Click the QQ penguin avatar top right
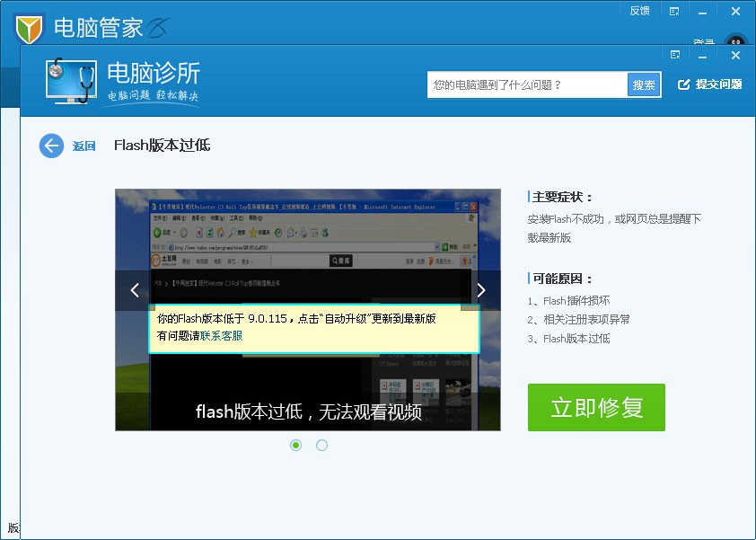This screenshot has width=756, height=540. click(x=735, y=40)
